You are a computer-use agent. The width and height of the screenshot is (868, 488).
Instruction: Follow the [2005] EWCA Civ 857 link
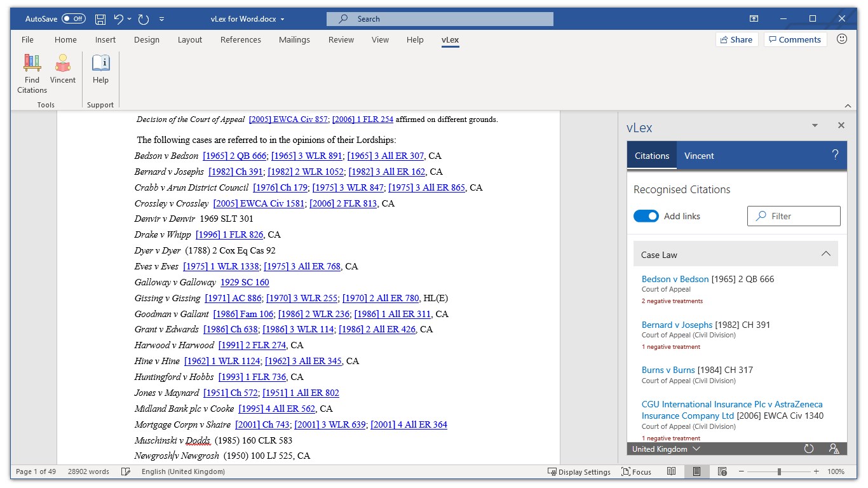coord(288,119)
